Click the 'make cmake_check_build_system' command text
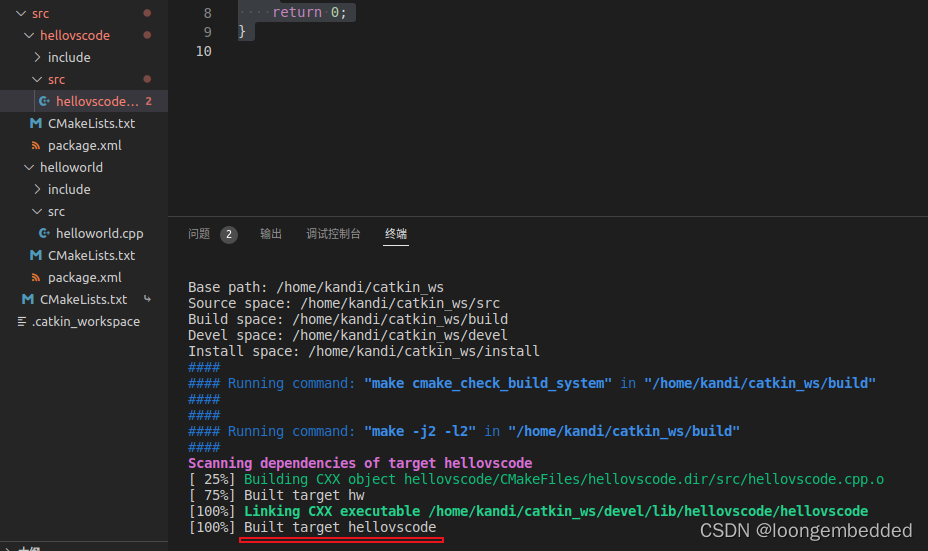 (x=488, y=383)
